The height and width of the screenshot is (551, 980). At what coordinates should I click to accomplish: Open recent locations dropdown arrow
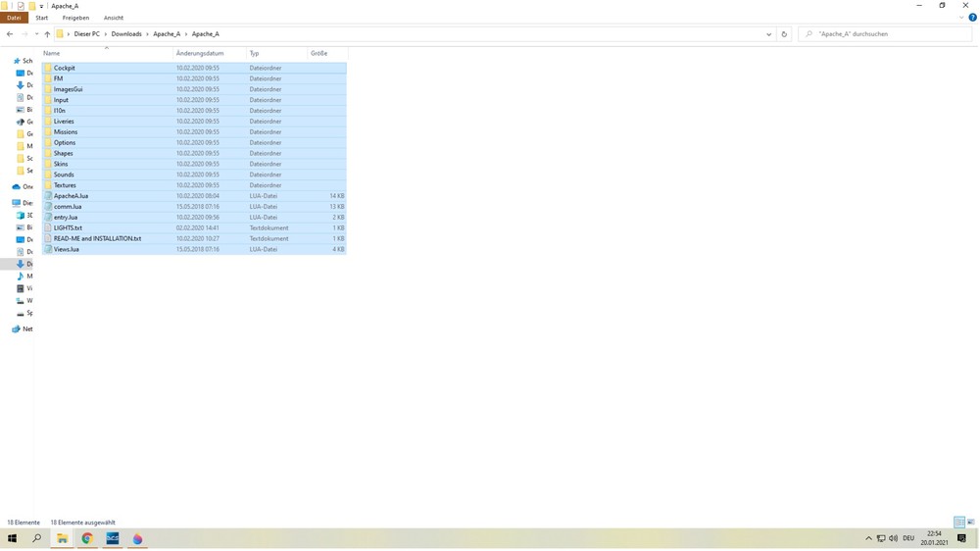click(x=36, y=33)
